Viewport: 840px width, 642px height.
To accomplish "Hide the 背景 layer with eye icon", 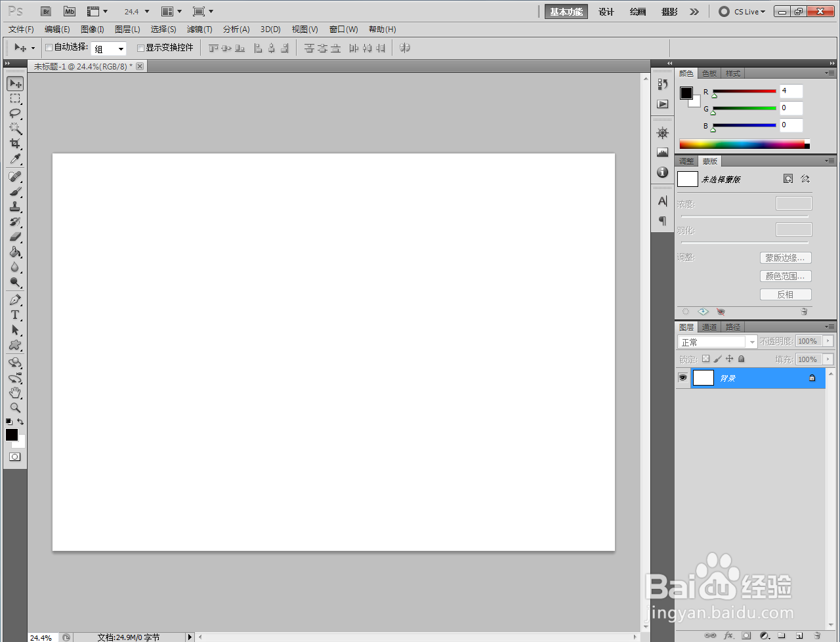I will coord(683,378).
